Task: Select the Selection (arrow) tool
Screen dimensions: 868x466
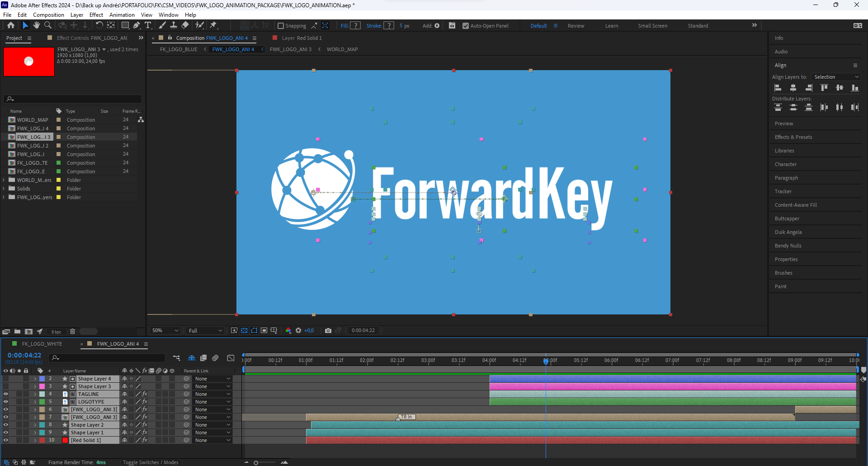Action: point(25,25)
